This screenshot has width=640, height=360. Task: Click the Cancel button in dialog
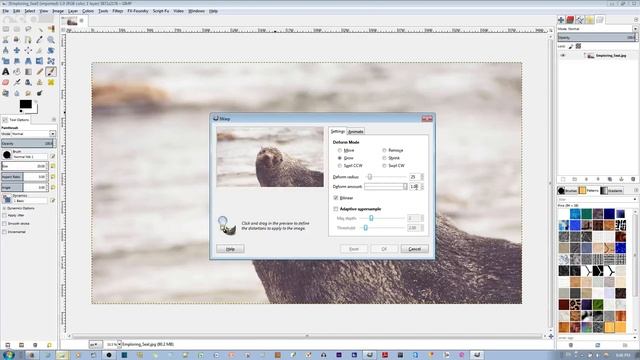(x=415, y=249)
